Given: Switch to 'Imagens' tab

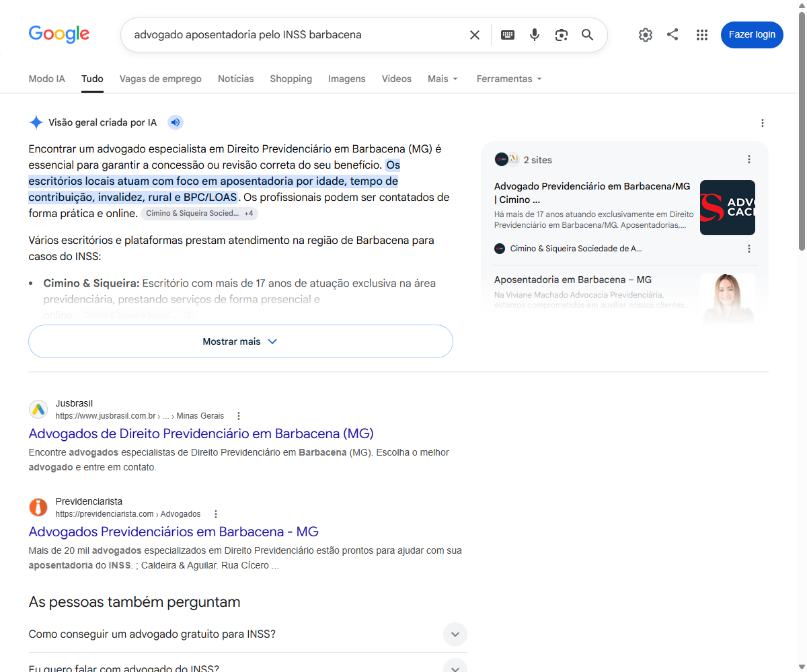Looking at the screenshot, I should click(x=347, y=79).
